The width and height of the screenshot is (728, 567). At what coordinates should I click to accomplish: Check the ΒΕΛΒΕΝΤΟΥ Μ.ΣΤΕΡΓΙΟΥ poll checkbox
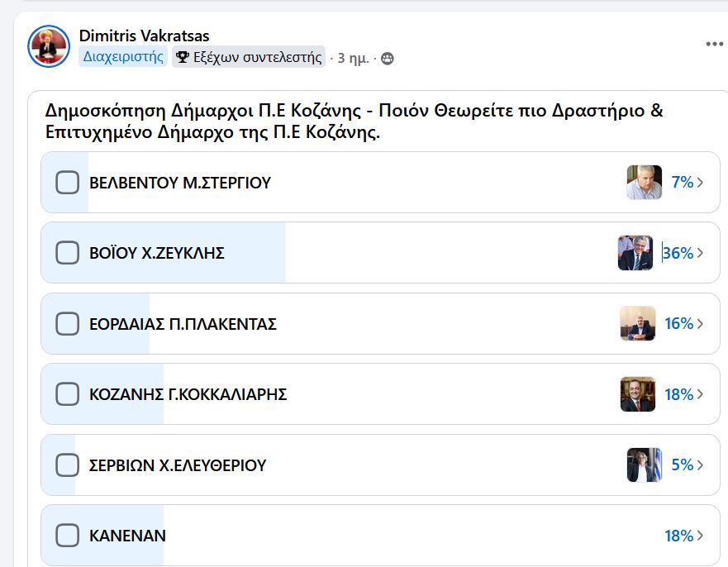pyautogui.click(x=67, y=183)
